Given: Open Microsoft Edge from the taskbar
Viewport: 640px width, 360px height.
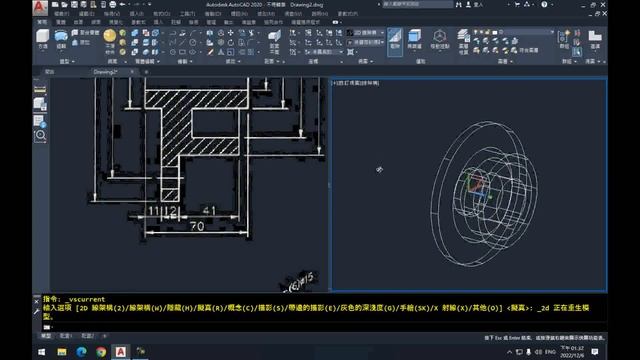Looking at the screenshot, I should click(x=81, y=352).
